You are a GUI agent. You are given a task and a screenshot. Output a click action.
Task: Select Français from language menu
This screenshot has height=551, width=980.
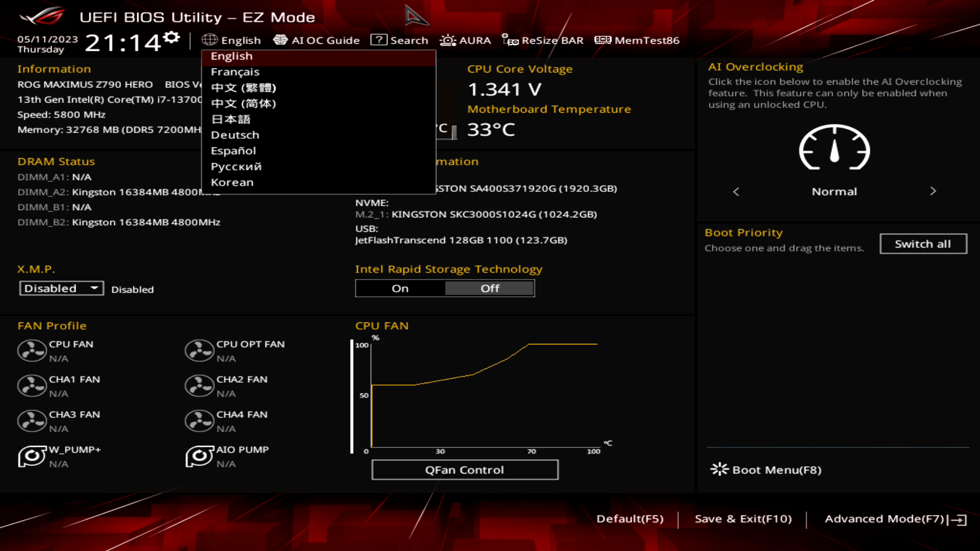pos(234,72)
